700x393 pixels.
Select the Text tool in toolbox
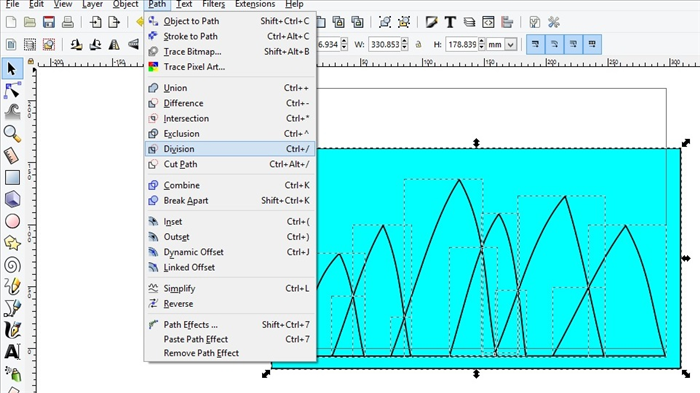(x=12, y=352)
